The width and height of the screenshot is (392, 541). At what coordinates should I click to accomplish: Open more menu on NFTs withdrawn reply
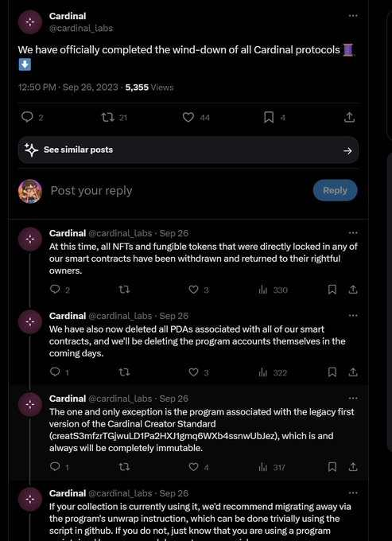coord(353,233)
